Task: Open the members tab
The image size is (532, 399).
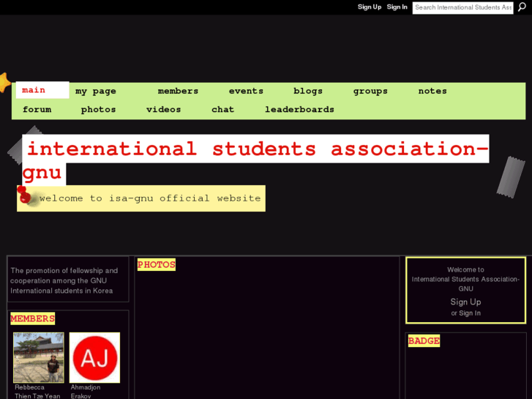Action: tap(178, 91)
